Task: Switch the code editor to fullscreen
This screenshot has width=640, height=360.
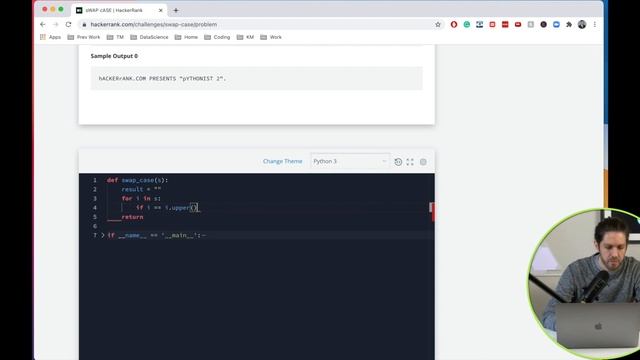Action: pos(410,162)
